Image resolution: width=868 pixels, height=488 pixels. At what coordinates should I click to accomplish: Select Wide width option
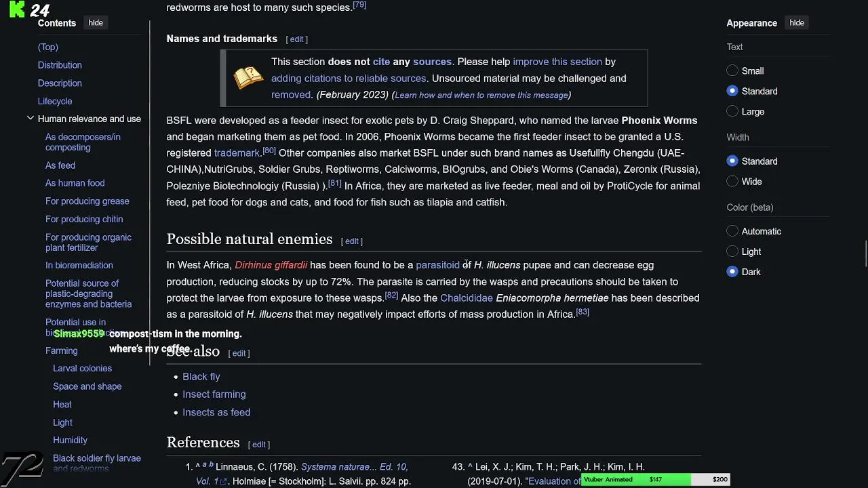(x=732, y=182)
